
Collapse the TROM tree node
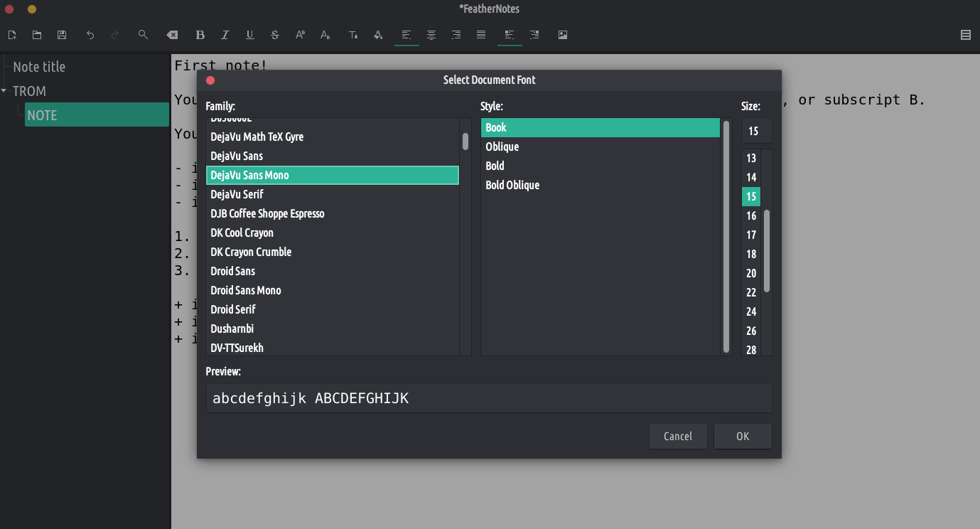(4, 91)
